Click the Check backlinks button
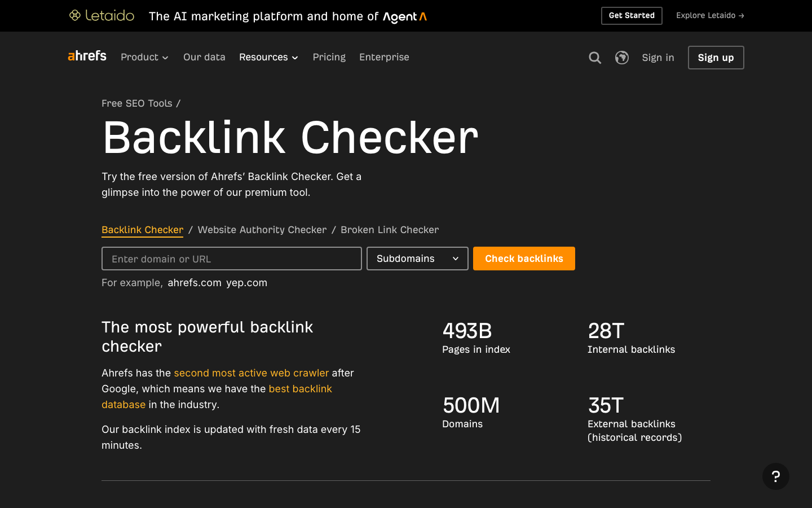The width and height of the screenshot is (812, 508). (524, 259)
